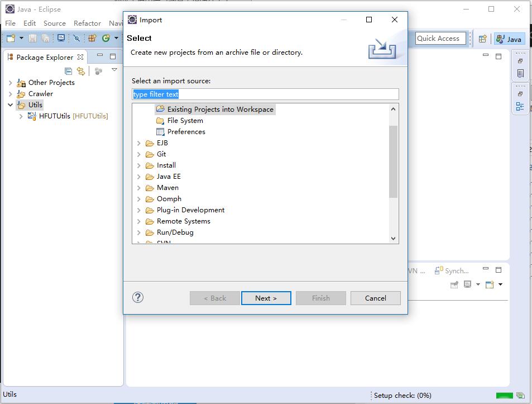This screenshot has height=404, width=532.
Task: Minimize the Package Explorer view
Action: pyautogui.click(x=100, y=55)
